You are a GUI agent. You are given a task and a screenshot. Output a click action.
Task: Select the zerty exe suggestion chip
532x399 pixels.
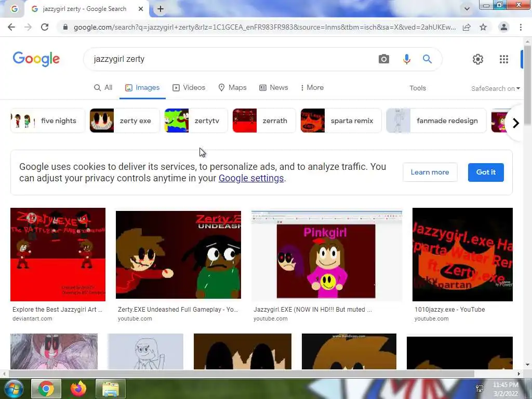(125, 121)
